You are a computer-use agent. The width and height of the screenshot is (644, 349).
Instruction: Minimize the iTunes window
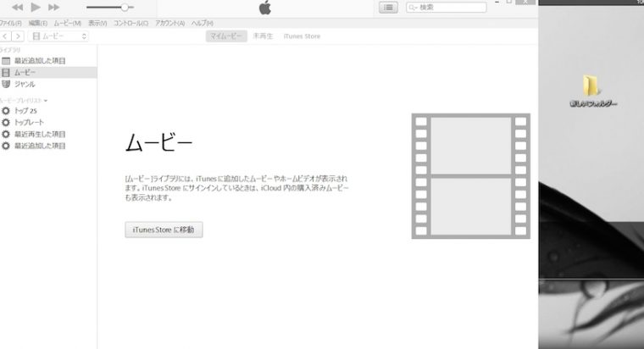click(x=497, y=3)
